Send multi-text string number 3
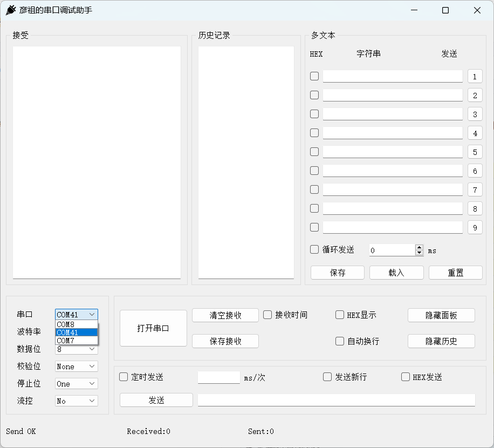The height and width of the screenshot is (448, 494). point(475,114)
